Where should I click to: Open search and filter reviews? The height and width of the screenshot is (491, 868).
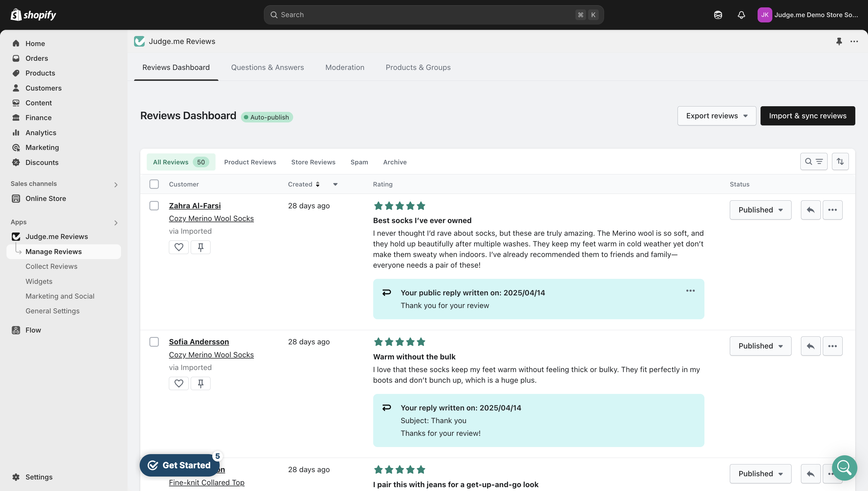[x=814, y=161]
